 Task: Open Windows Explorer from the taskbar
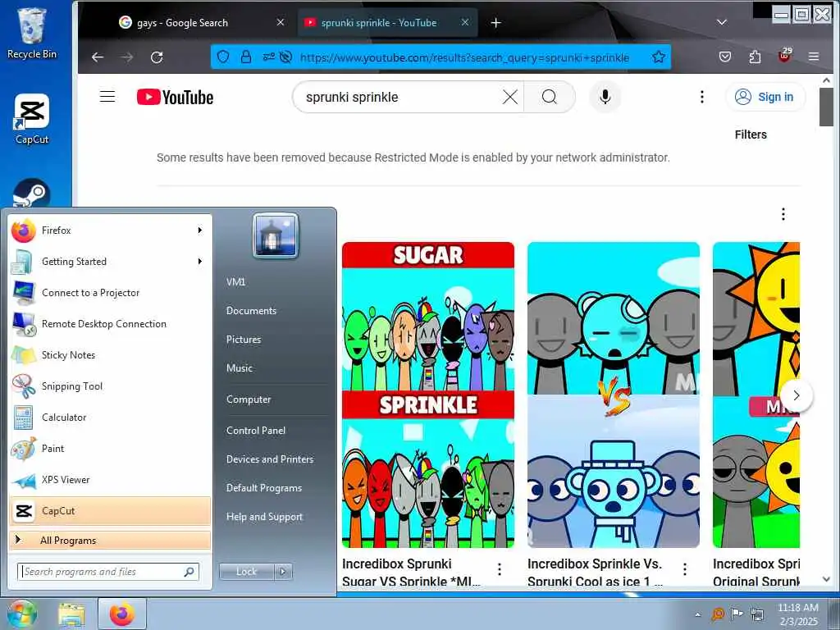click(x=71, y=614)
